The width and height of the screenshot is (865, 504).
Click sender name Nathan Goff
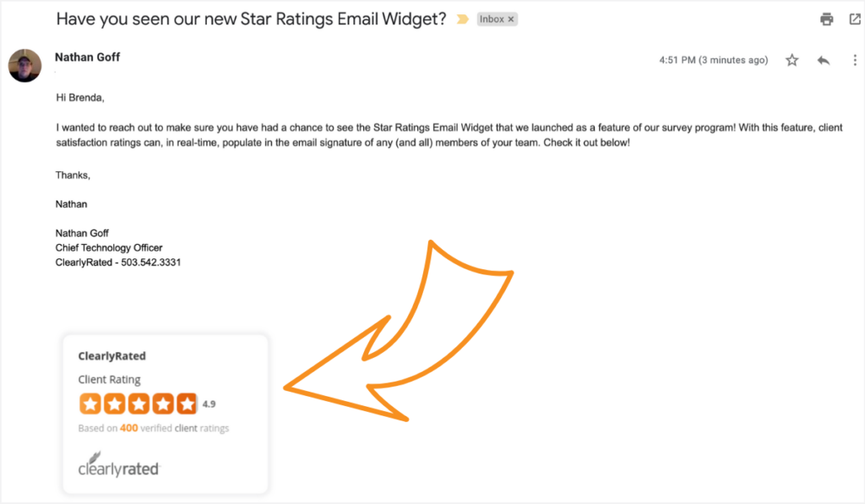click(x=87, y=57)
